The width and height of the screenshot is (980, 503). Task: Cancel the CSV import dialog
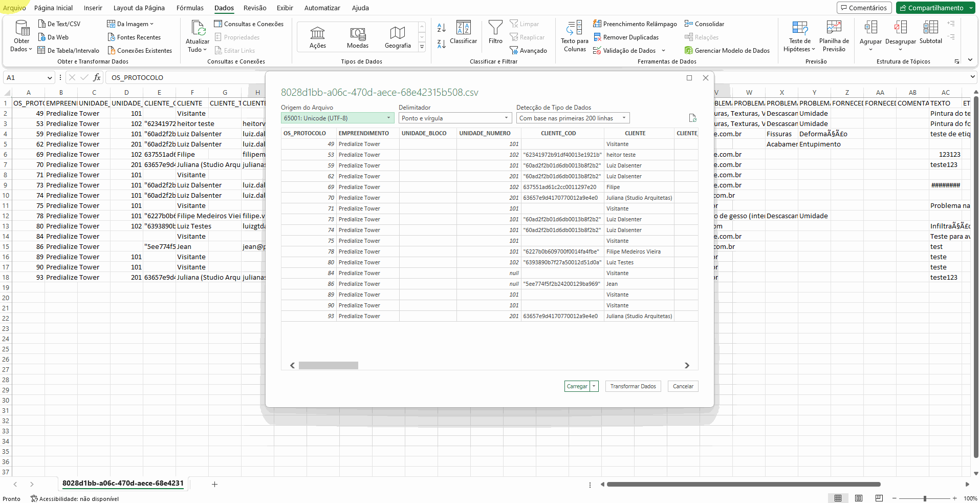click(683, 386)
